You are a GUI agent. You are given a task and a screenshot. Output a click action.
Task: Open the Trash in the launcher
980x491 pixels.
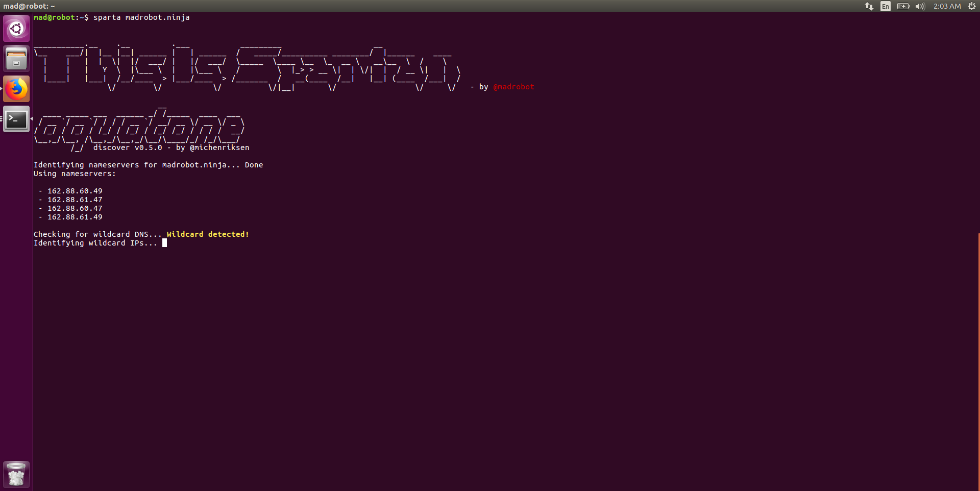click(16, 474)
